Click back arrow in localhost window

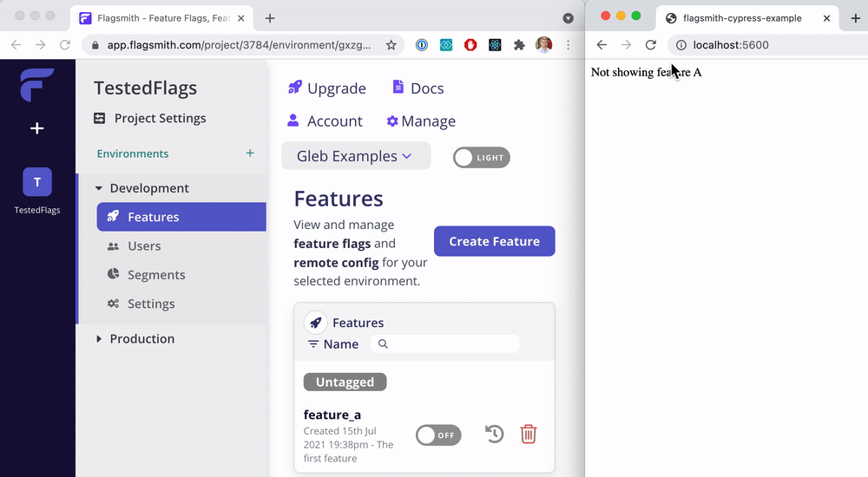[602, 45]
